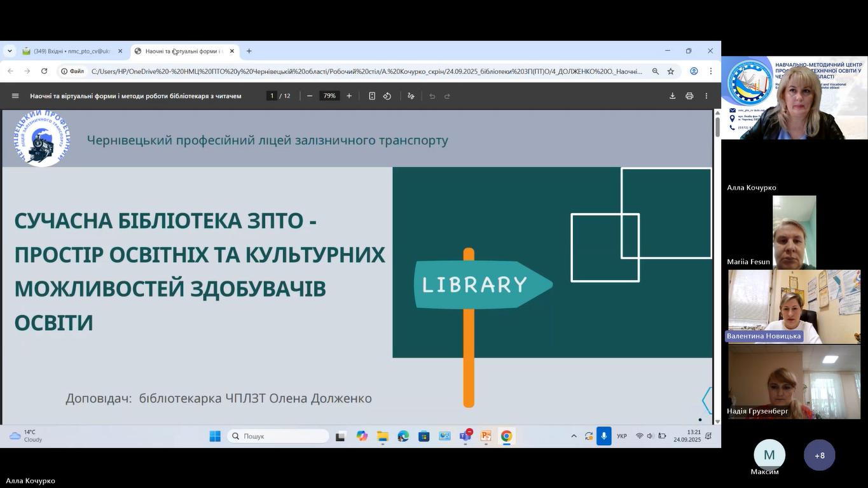Switch the УКР keyboard language indicator
This screenshot has width=868, height=488.
tap(622, 436)
